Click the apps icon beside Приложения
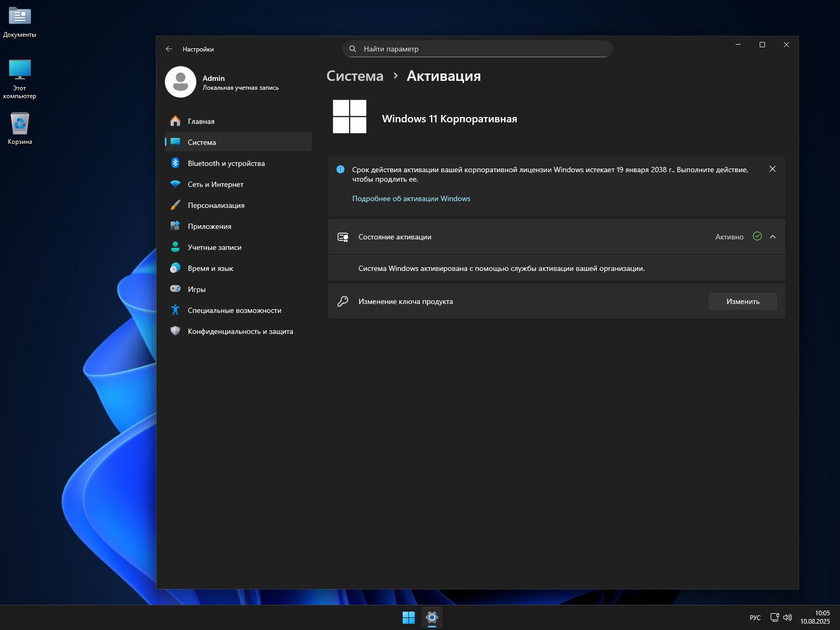This screenshot has height=630, width=840. coord(175,226)
